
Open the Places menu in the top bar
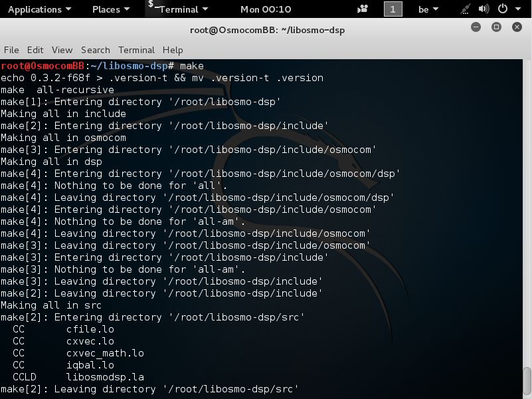[111, 9]
